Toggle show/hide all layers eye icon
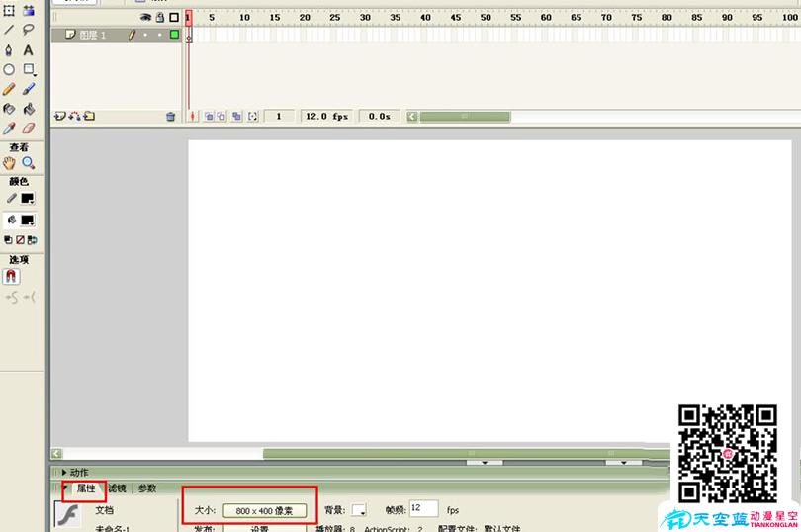The width and height of the screenshot is (801, 532). (145, 18)
